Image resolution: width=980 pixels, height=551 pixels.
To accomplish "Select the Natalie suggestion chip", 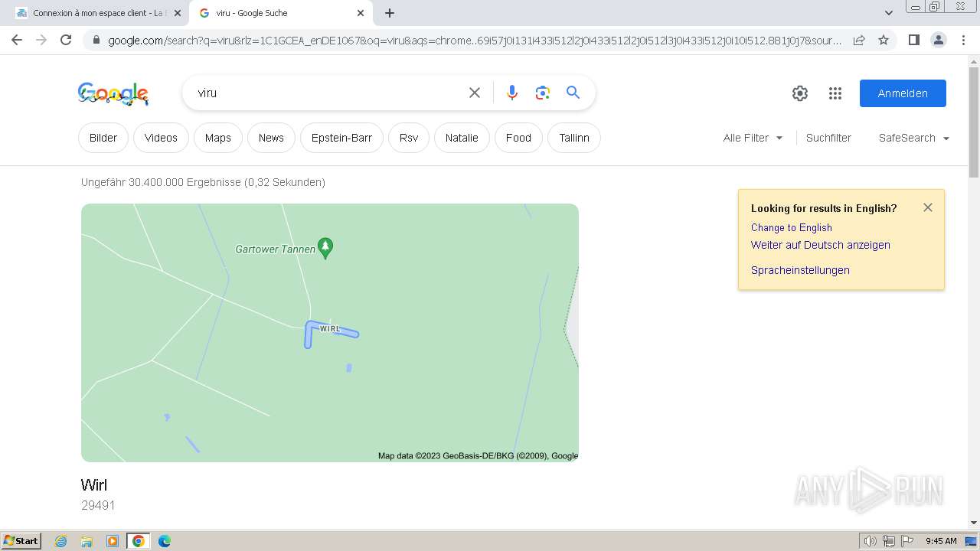I will (x=462, y=138).
